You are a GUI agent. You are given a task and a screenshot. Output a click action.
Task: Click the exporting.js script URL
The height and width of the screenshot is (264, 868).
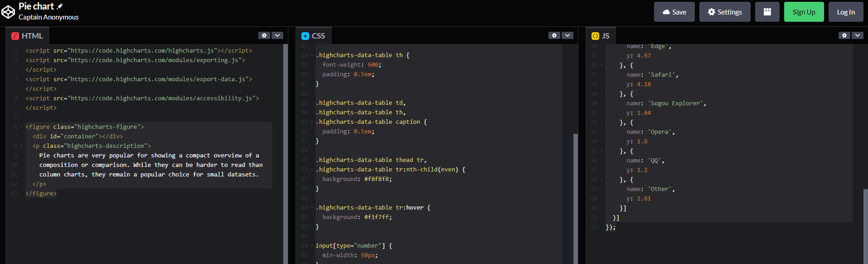(x=154, y=60)
